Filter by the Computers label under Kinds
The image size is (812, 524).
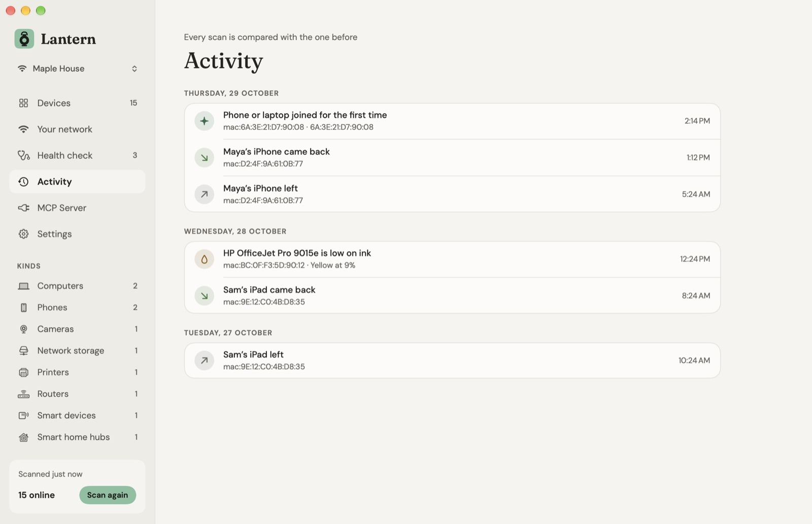pyautogui.click(x=60, y=286)
